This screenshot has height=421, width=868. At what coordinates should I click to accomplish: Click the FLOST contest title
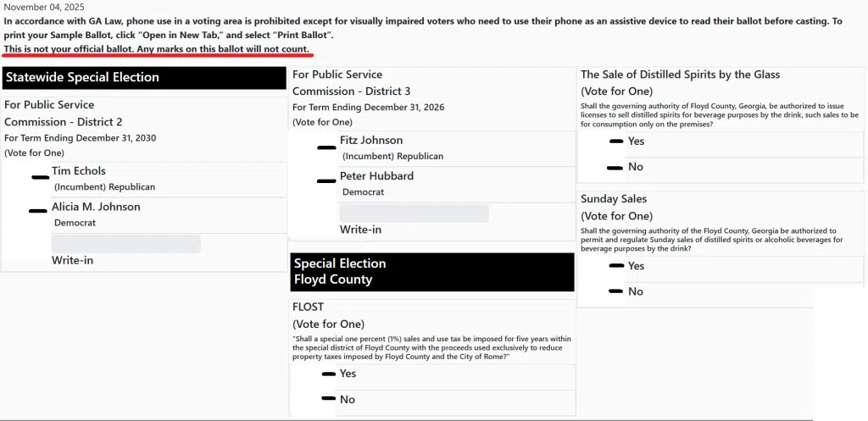(309, 307)
